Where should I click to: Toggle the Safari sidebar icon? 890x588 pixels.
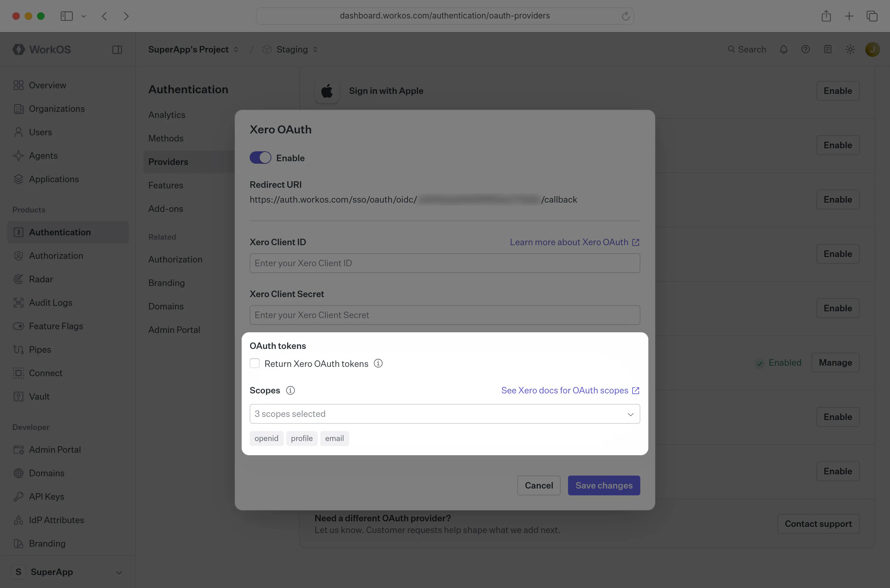(66, 16)
